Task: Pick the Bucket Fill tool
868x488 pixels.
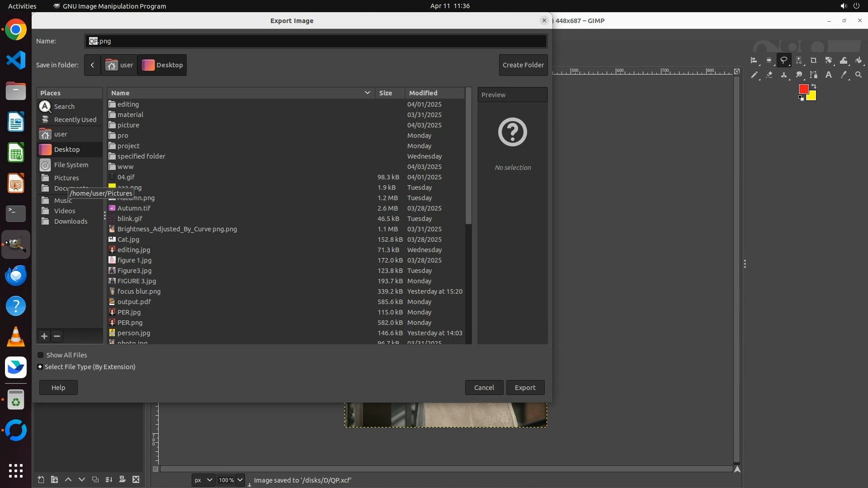Action: point(859,61)
